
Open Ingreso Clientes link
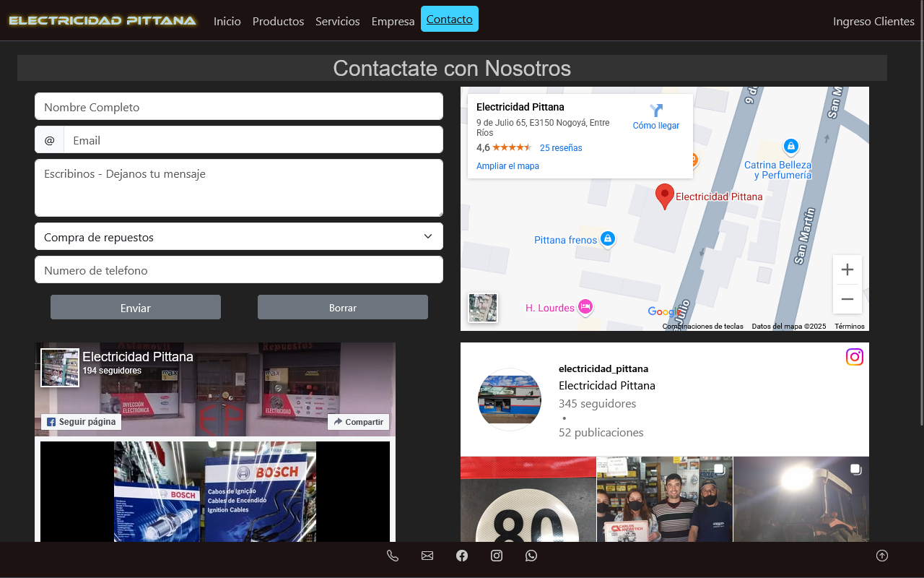[873, 21]
